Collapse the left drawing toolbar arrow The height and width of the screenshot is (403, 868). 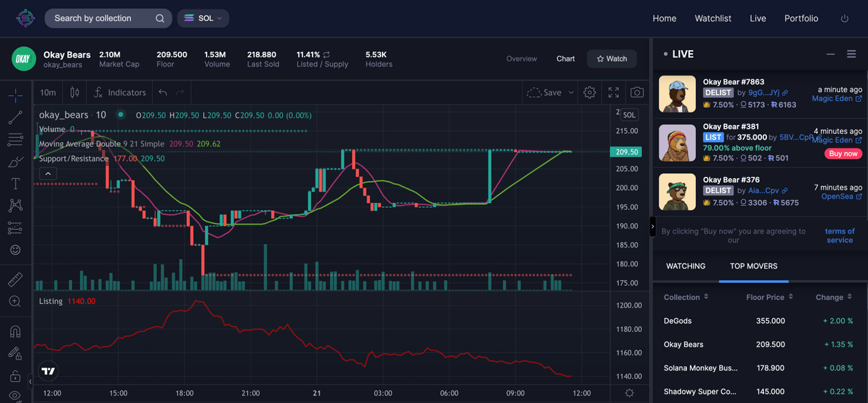(30, 381)
